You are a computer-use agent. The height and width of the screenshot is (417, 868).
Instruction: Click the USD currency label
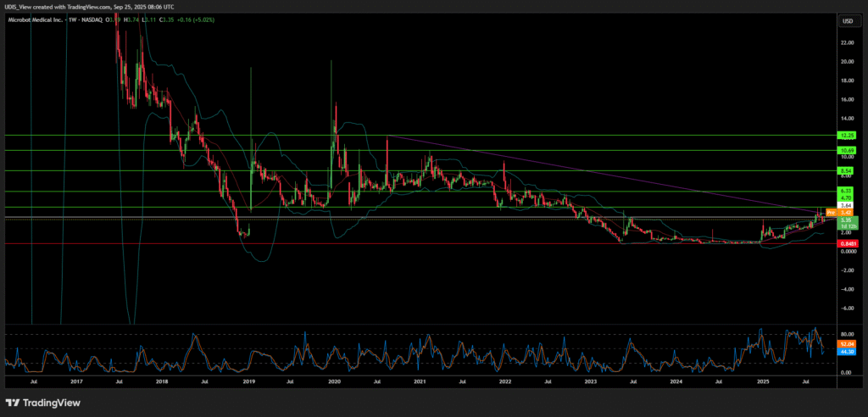(846, 20)
